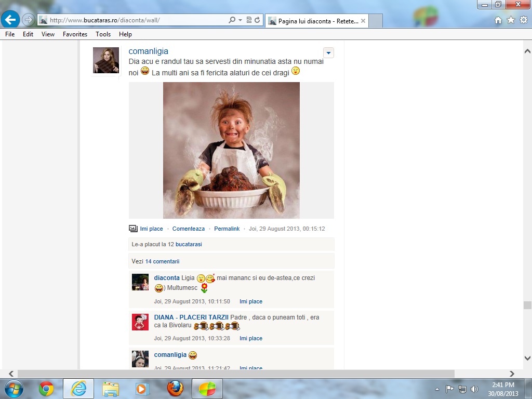Click the Comenteaza link under the photo
Viewport: 532px width, 399px height.
pyautogui.click(x=188, y=229)
